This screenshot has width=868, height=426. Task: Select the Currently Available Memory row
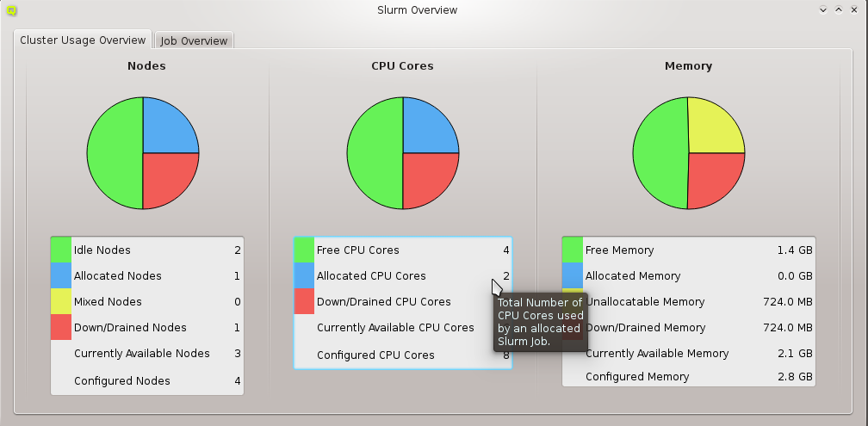689,354
